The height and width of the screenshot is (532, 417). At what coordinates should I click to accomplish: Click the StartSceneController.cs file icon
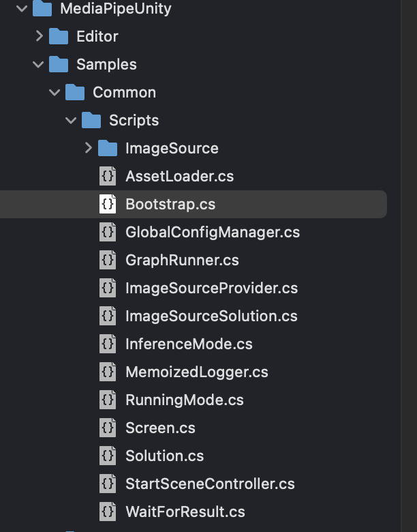[x=108, y=484]
